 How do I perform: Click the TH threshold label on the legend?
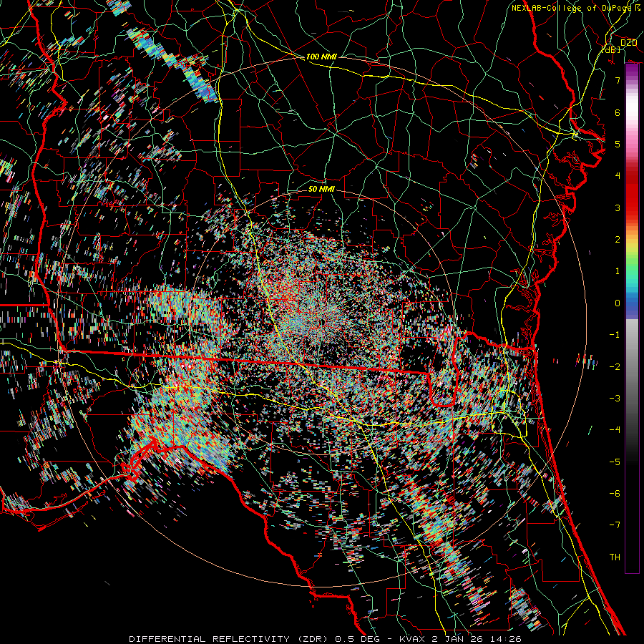tap(615, 557)
